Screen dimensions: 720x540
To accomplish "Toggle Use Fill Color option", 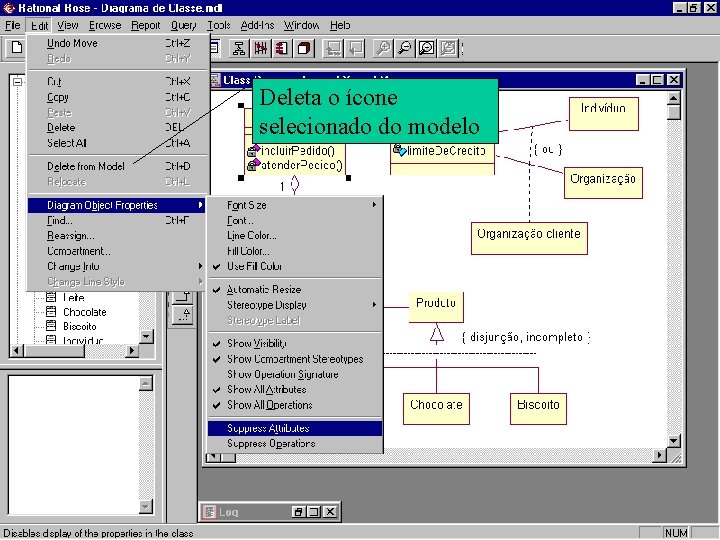I will coord(295,266).
